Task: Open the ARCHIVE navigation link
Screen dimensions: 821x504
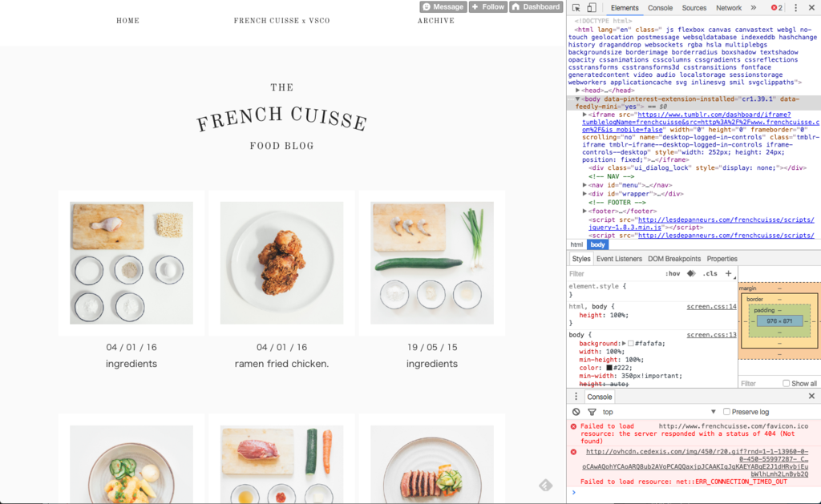Action: point(435,21)
